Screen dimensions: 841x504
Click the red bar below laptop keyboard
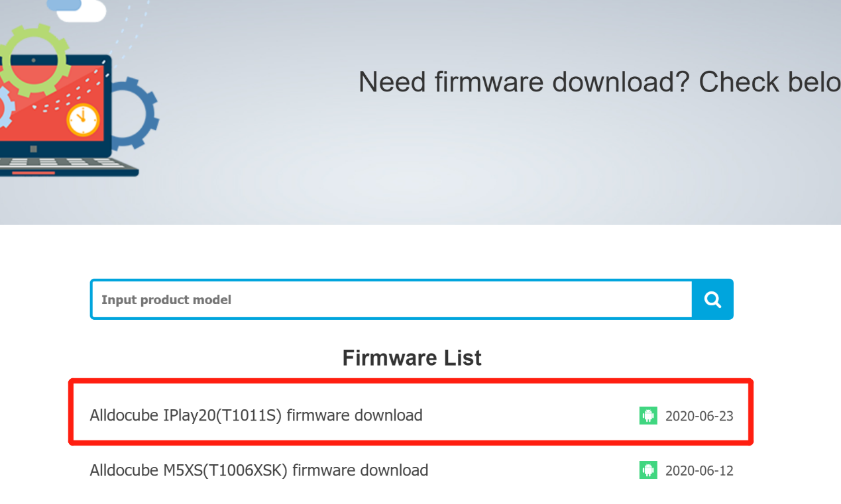click(42, 173)
